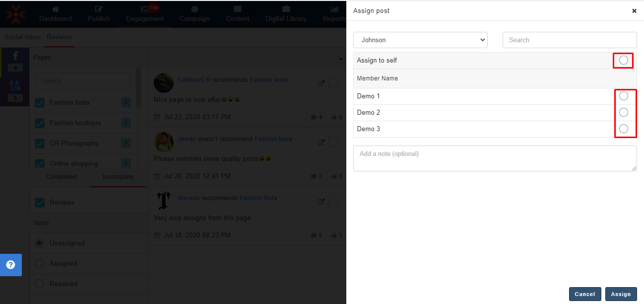Open external link icon on James's review
Screen dimensions: 644x304
click(321, 143)
